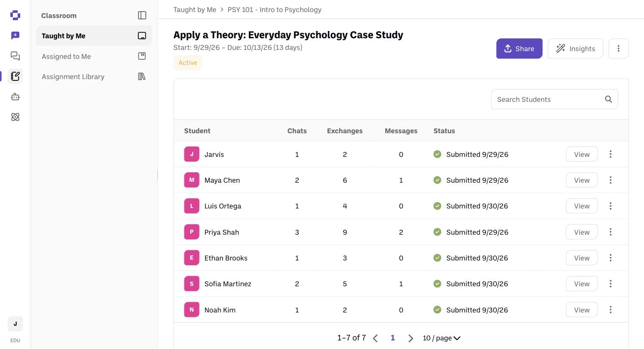View Sofia Martinez's submission
The image size is (644, 349).
(582, 284)
